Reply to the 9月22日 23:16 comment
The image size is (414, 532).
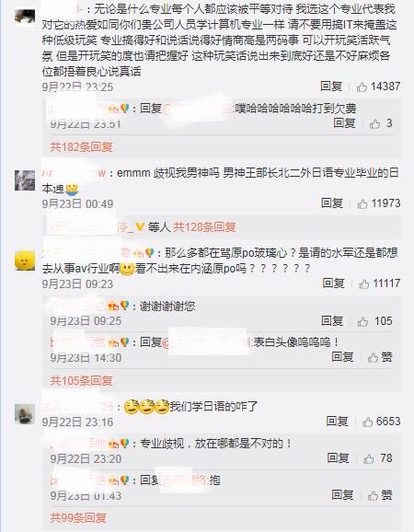337,421
